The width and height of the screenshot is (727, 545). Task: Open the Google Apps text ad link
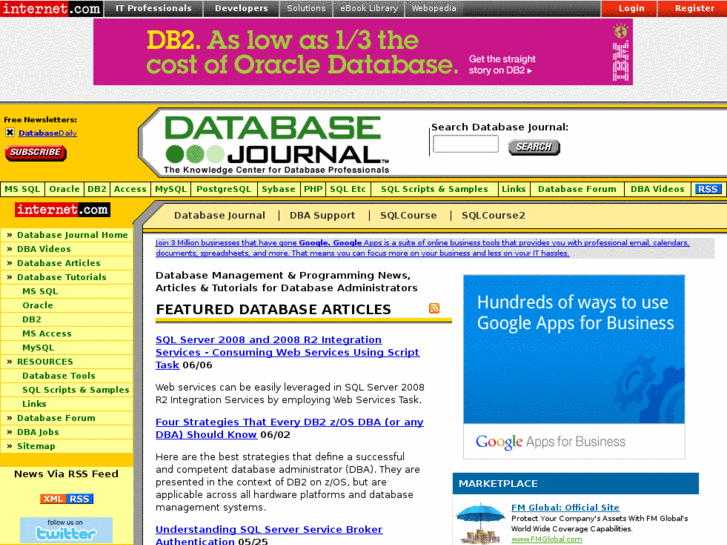click(x=422, y=248)
